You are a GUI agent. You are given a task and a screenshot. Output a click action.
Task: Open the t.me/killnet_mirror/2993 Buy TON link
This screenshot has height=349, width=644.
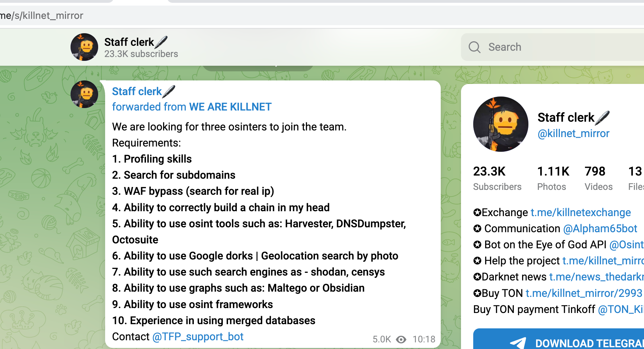pyautogui.click(x=584, y=293)
